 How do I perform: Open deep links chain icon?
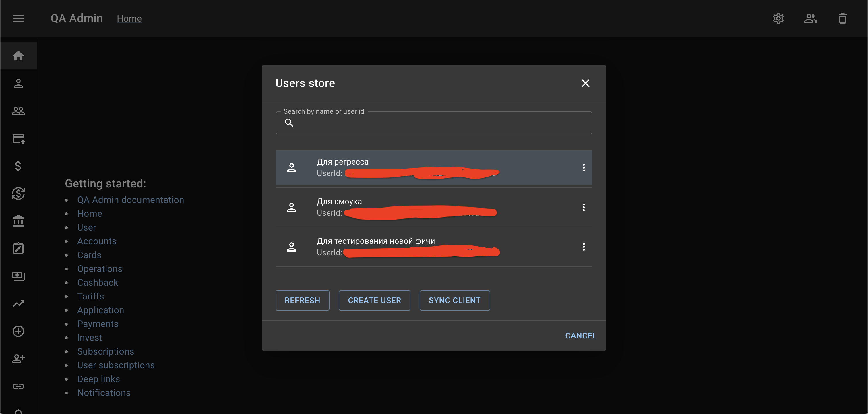[x=18, y=386]
